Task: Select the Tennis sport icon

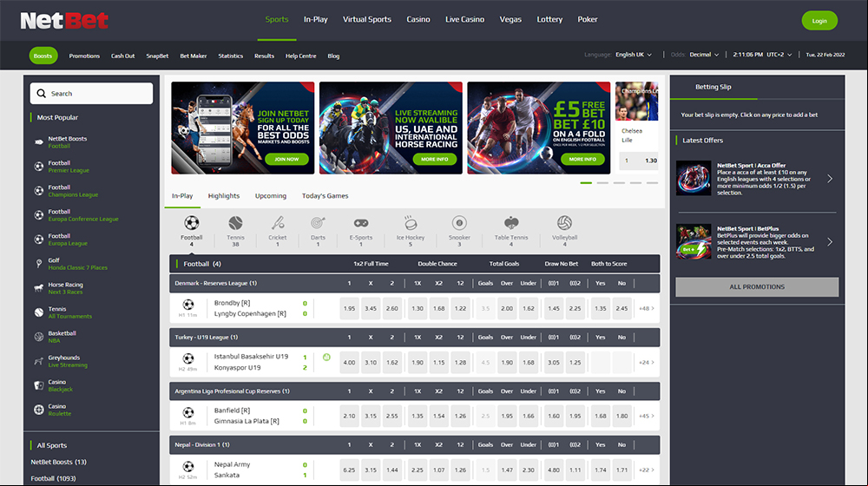Action: pos(235,223)
